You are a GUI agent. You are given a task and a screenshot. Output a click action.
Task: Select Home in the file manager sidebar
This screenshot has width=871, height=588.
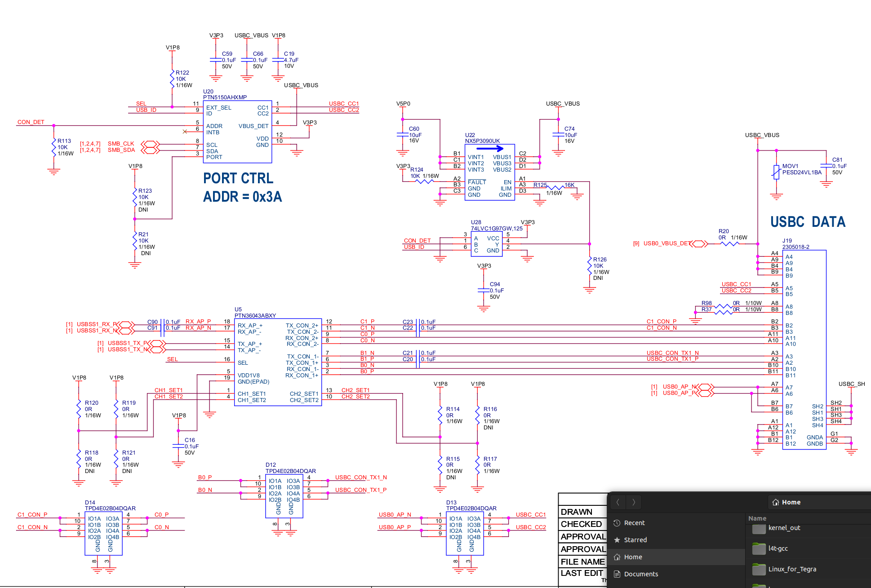pos(633,557)
